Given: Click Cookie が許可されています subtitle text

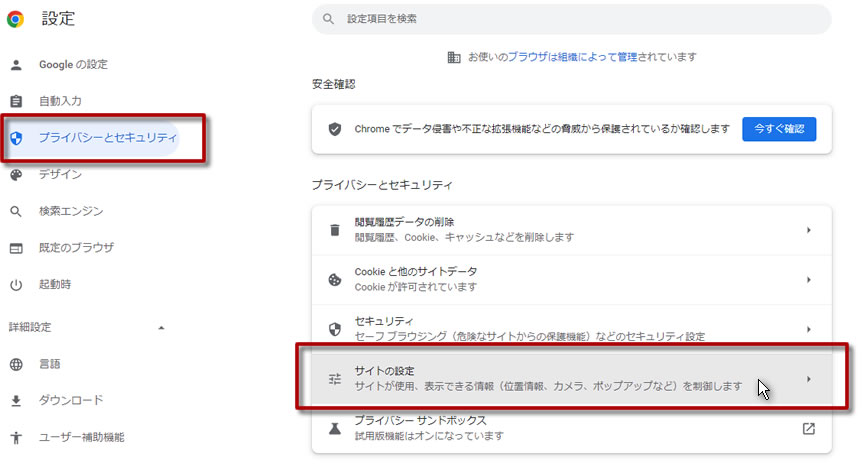Looking at the screenshot, I should click(x=415, y=287).
